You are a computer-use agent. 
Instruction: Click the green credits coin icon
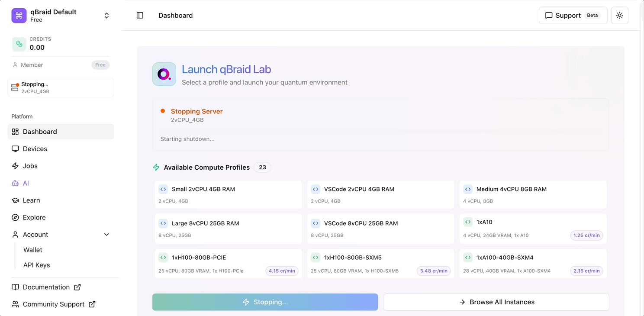tap(19, 44)
